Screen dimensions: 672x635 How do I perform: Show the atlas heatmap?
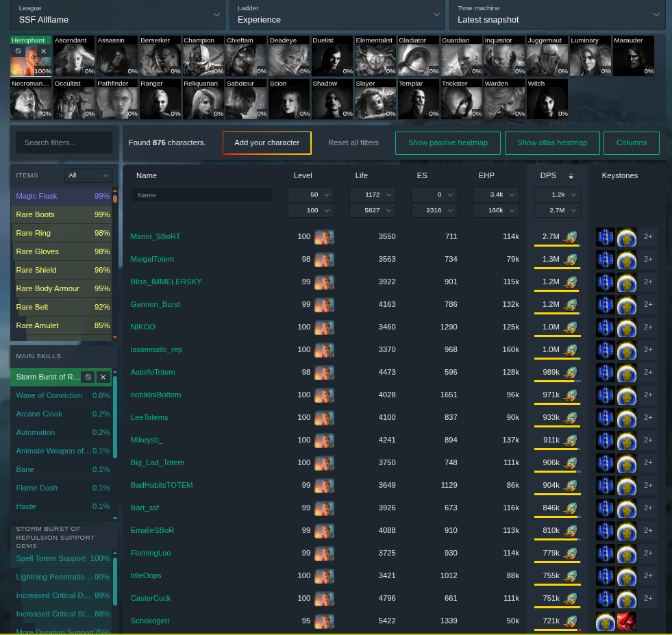[552, 142]
